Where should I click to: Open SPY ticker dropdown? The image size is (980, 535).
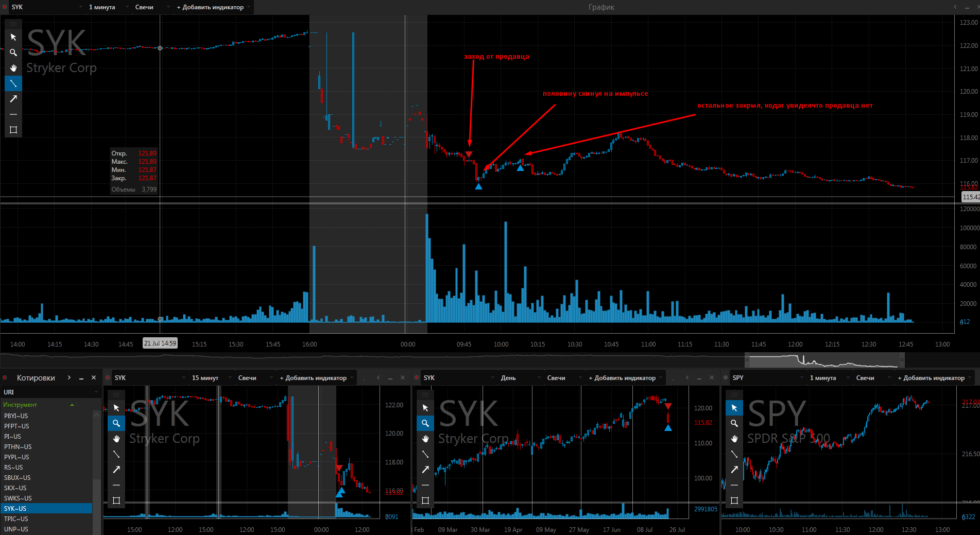pyautogui.click(x=768, y=378)
